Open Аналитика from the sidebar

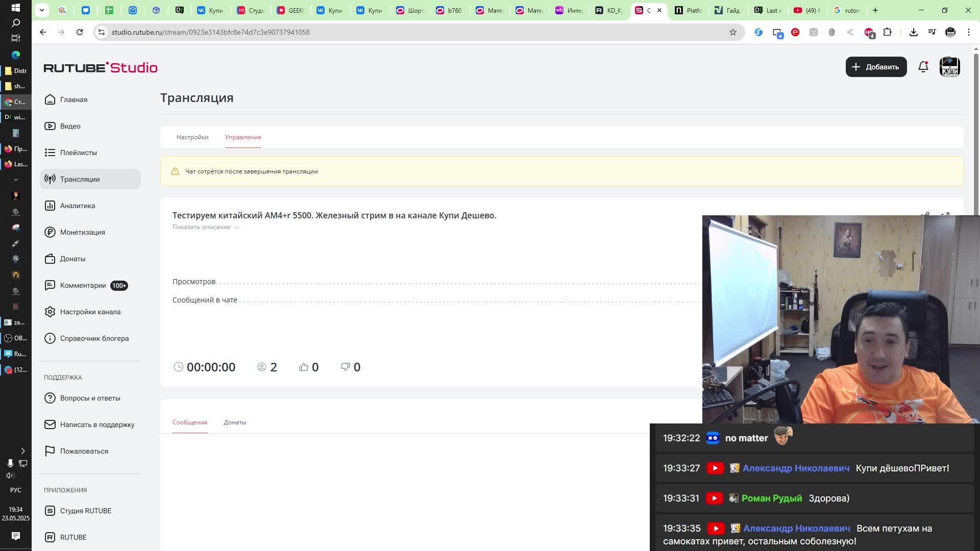click(x=77, y=206)
